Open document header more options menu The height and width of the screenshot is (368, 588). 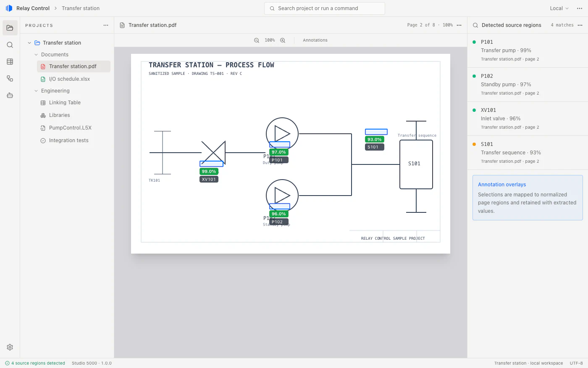point(459,25)
